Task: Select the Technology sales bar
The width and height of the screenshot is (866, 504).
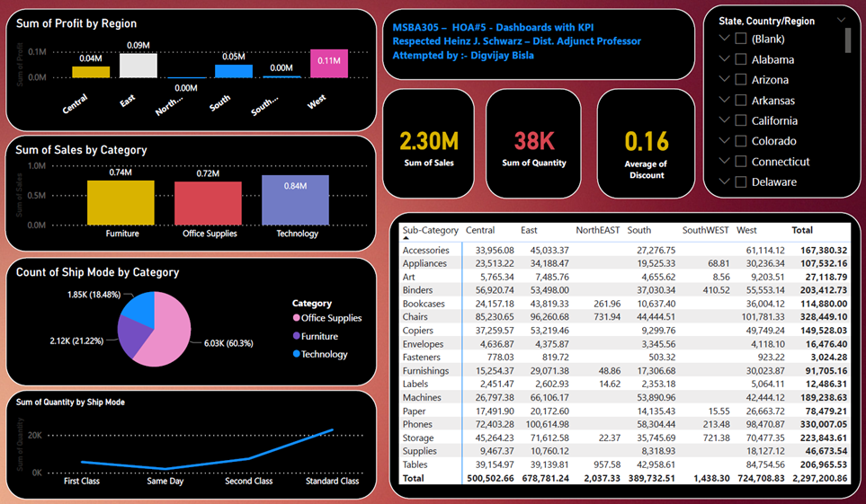Action: (x=296, y=199)
